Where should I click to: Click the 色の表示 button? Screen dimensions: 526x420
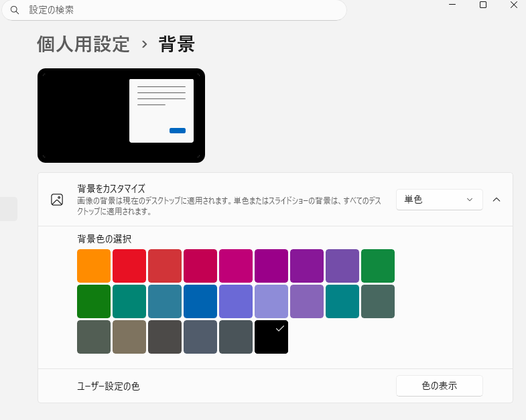[440, 386]
